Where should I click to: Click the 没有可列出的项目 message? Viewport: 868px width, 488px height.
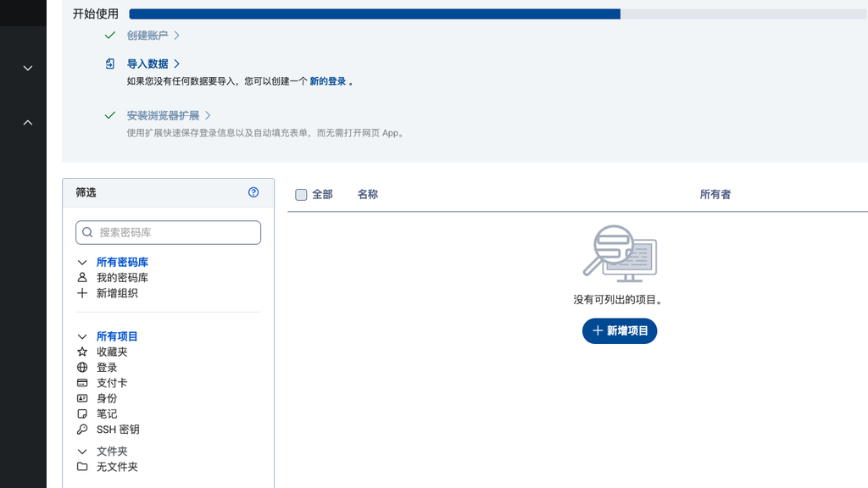tap(620, 300)
